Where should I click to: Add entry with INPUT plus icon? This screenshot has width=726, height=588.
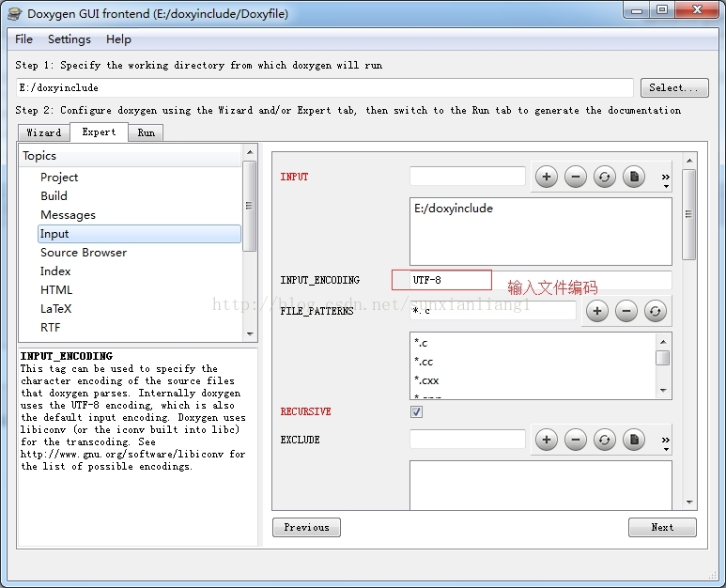coord(547,177)
